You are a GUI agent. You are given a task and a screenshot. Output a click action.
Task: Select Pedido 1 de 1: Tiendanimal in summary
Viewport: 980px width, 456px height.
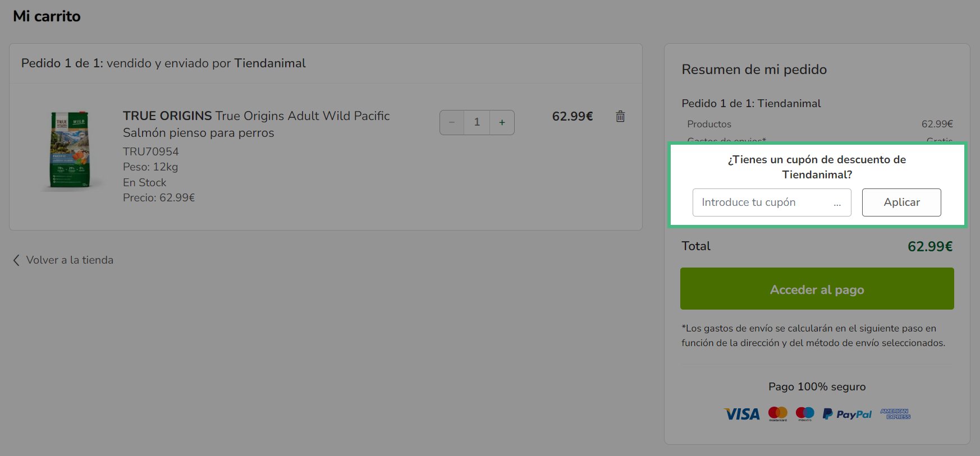[x=751, y=103]
